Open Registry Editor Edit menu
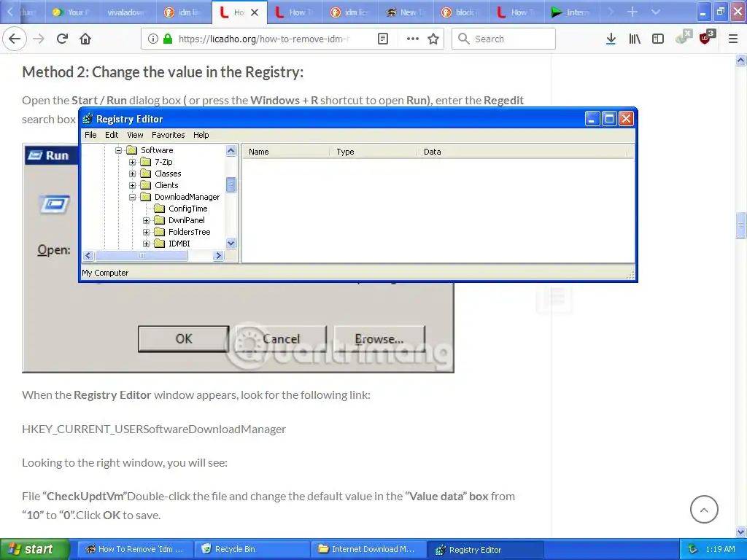Image resolution: width=747 pixels, height=560 pixels. [x=112, y=135]
